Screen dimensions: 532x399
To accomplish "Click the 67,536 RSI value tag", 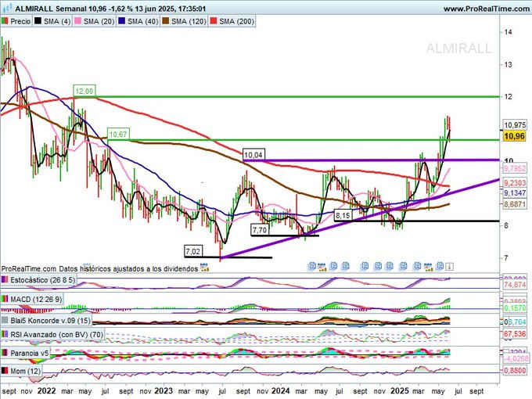I will (515, 334).
